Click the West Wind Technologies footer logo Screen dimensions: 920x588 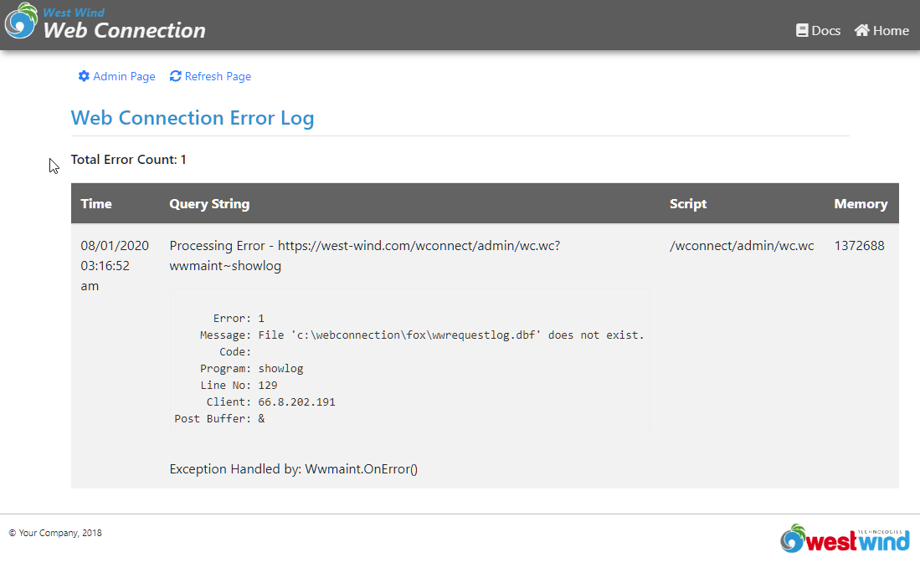(844, 539)
